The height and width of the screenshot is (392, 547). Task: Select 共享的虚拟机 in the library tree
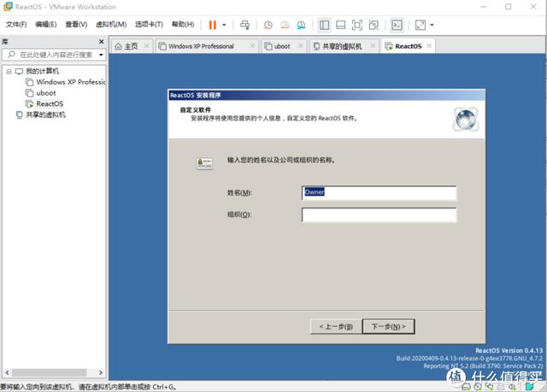[x=45, y=114]
